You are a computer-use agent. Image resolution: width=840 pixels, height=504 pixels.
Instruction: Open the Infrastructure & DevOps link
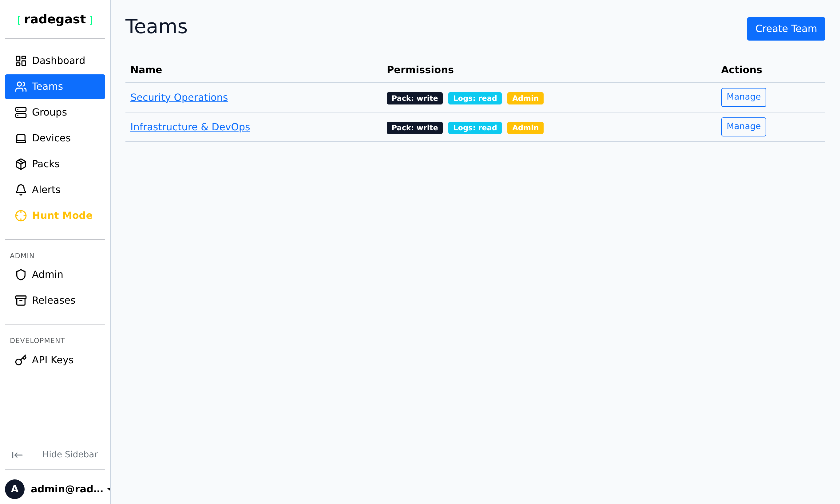point(190,127)
